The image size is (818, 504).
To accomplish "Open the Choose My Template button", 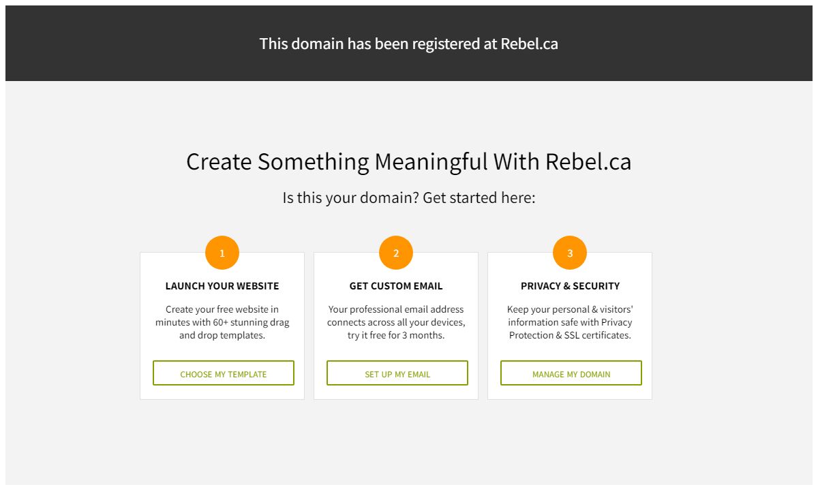I will point(224,373).
